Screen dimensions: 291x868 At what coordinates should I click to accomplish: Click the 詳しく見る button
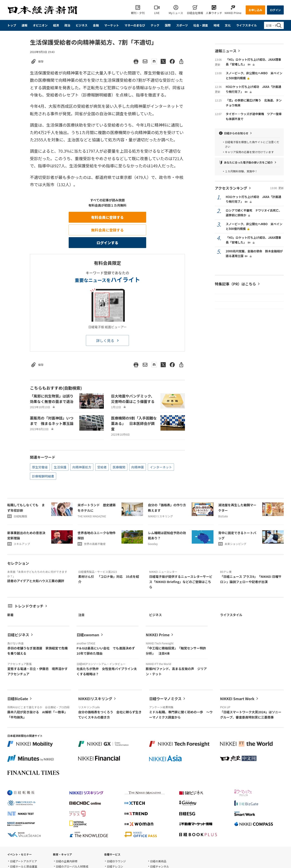[x=107, y=340]
